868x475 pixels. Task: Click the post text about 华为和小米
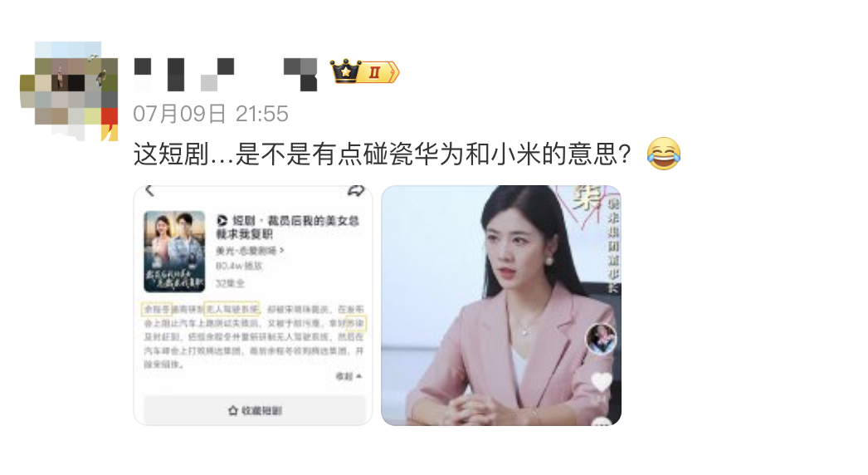pos(382,154)
